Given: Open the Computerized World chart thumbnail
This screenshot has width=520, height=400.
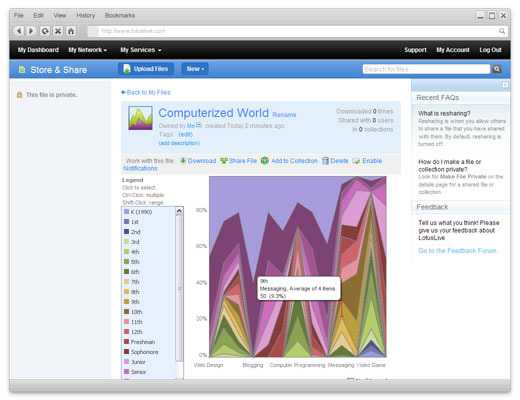Looking at the screenshot, I should 140,118.
